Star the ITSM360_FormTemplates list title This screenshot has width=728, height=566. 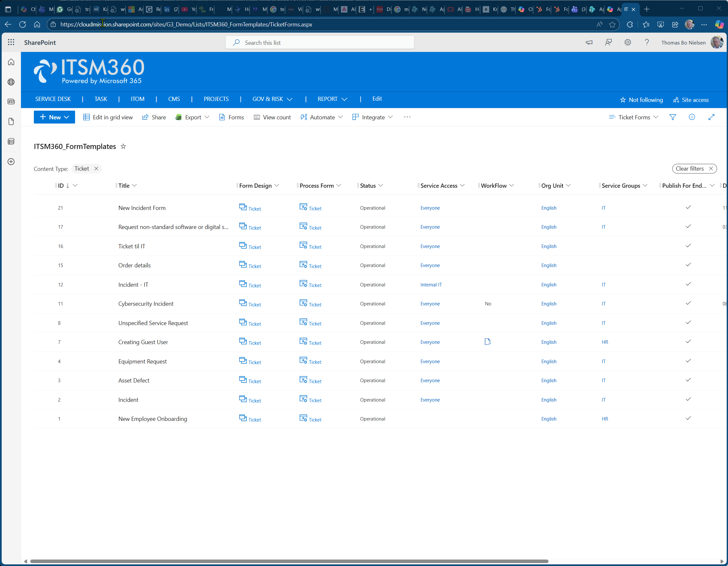tap(123, 146)
